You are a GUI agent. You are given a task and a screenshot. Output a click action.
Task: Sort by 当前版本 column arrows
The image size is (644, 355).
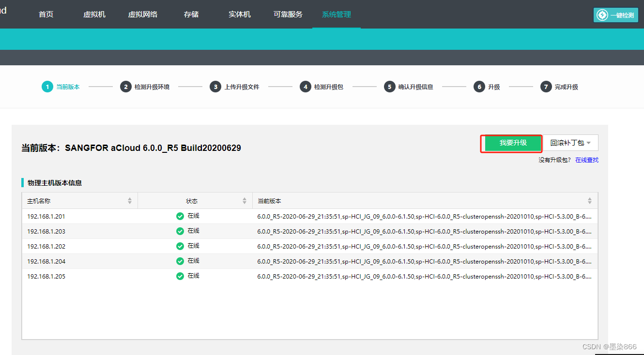pyautogui.click(x=590, y=201)
